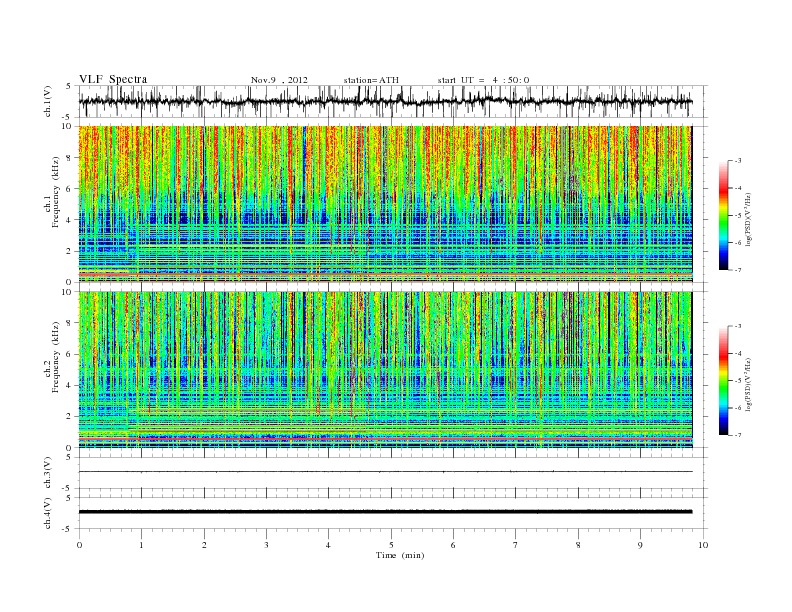Screen dimensions: 792x612
Task: Select the "ch.4(V)" axis label
Action: coord(48,513)
